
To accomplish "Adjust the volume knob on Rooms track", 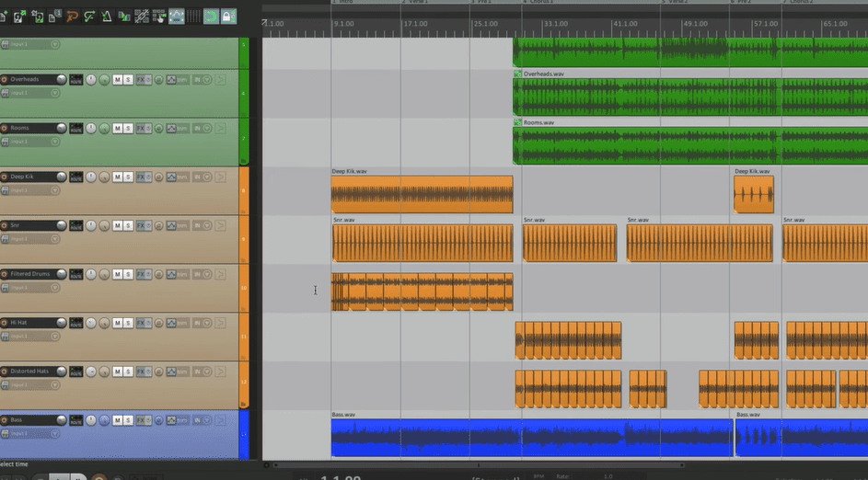I will point(91,129).
